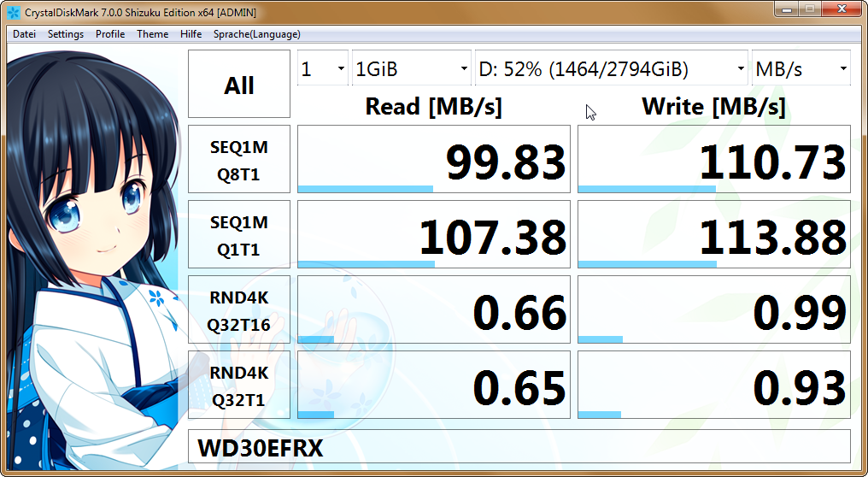The height and width of the screenshot is (477, 868).
Task: Open the Theme menu
Action: click(152, 34)
